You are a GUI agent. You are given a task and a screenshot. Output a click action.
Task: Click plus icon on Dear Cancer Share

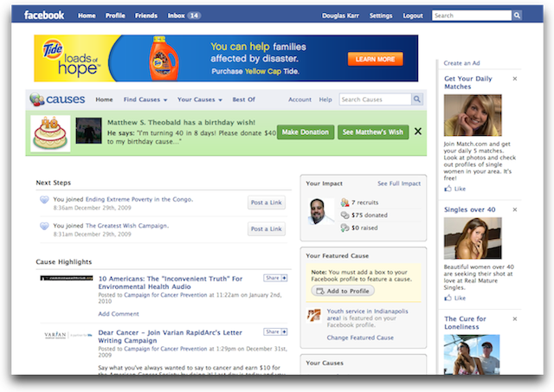284,331
